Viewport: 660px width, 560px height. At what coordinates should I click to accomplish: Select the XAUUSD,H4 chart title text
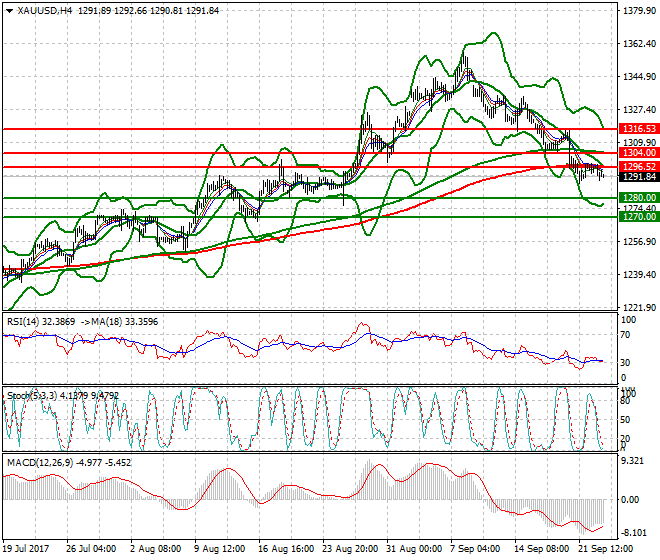tap(45, 11)
